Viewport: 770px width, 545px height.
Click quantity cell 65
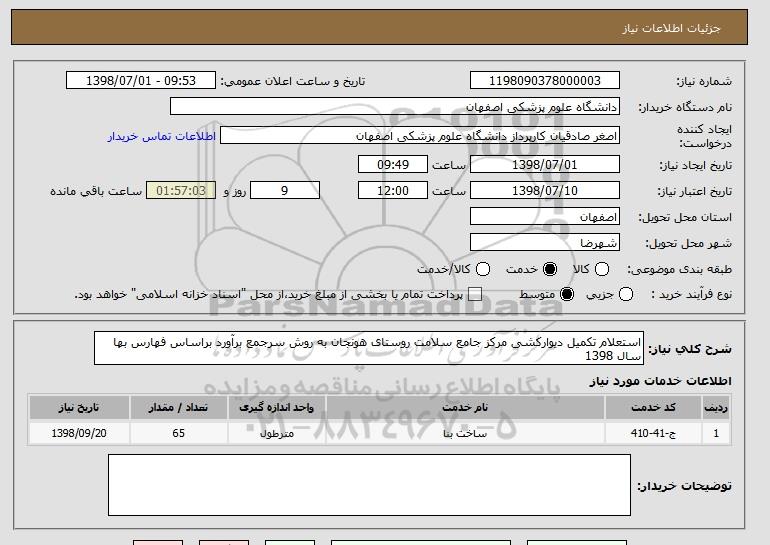(178, 433)
